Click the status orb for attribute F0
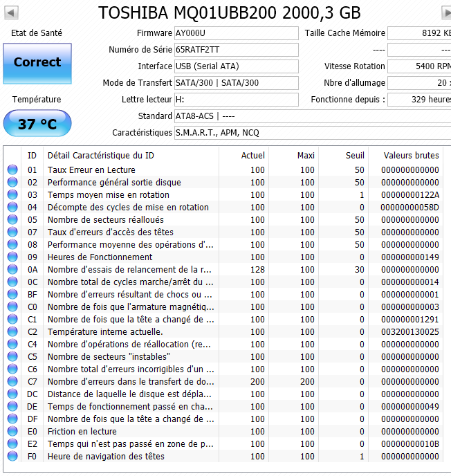This screenshot has width=451, height=476. click(x=12, y=457)
